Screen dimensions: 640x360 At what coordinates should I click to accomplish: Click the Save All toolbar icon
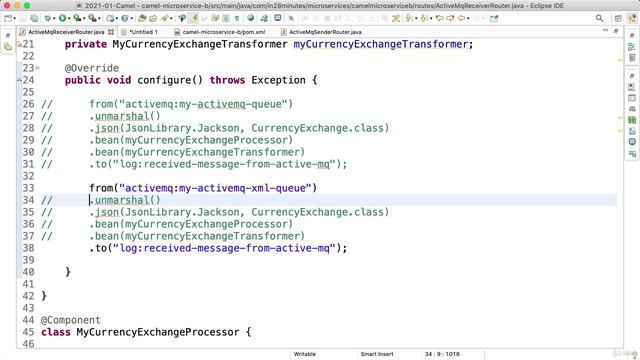pos(34,18)
